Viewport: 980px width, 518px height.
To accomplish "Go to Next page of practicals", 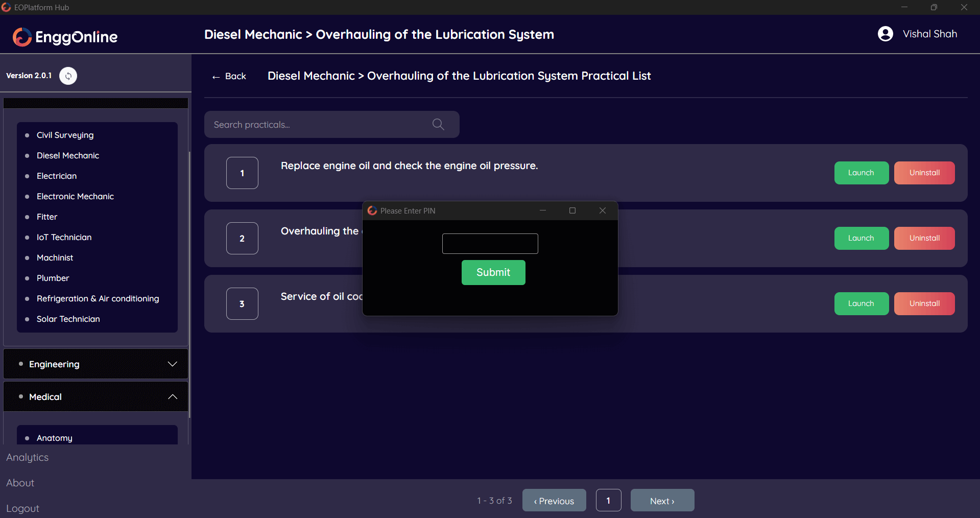I will pos(662,501).
